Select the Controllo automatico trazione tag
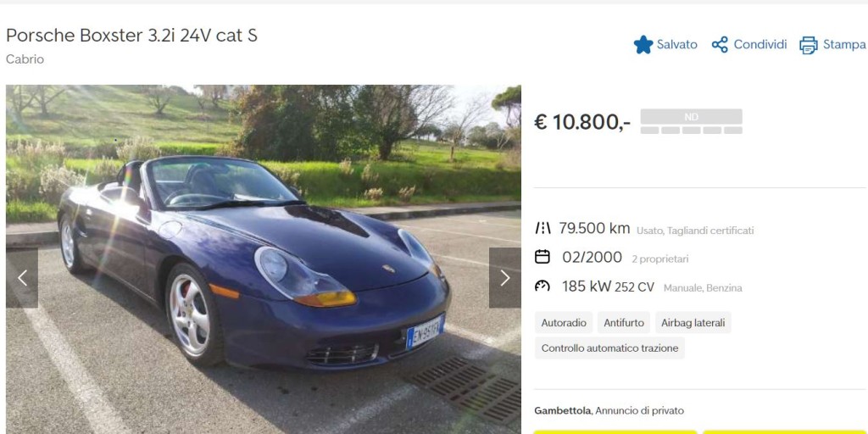 coord(609,348)
